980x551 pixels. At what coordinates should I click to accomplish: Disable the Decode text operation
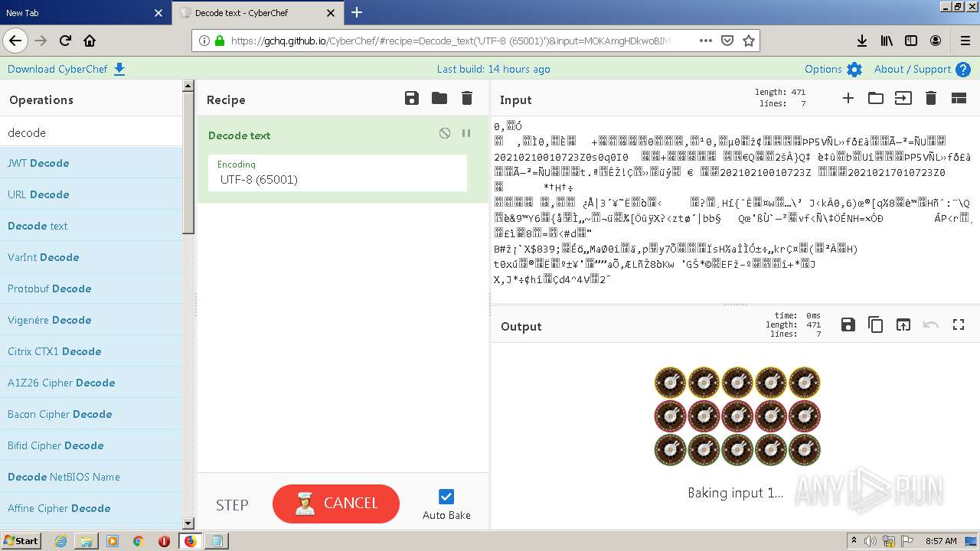coord(445,133)
